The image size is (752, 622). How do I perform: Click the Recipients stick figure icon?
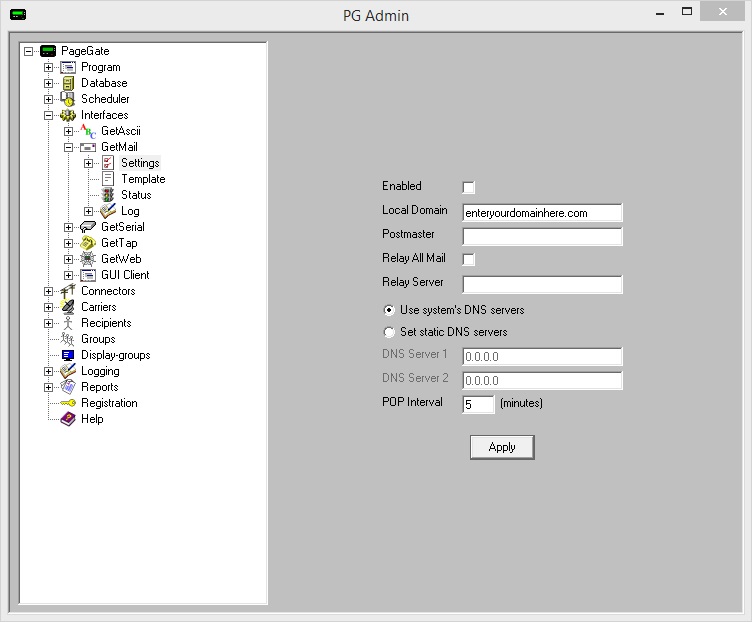point(68,323)
